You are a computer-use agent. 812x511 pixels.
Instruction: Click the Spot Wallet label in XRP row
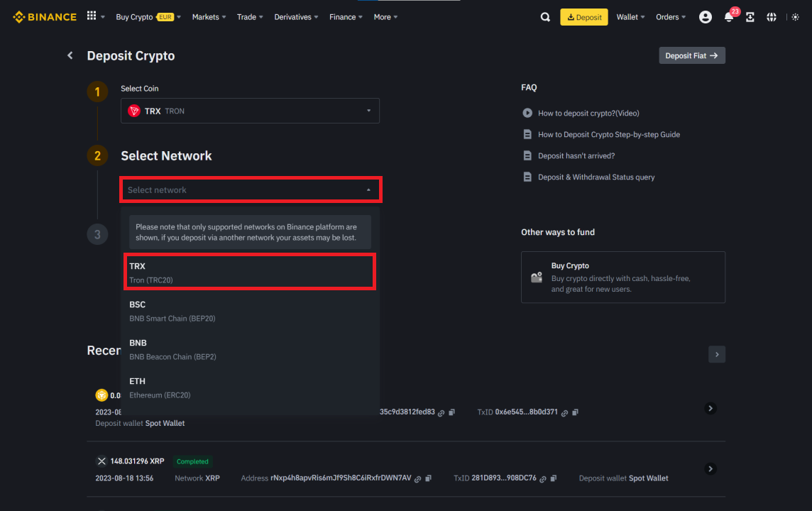(x=648, y=478)
